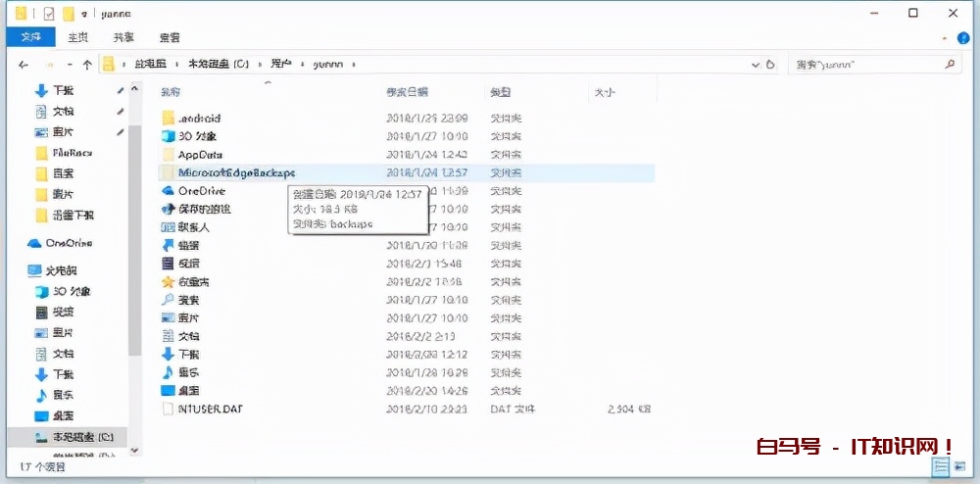
Task: Open the pinned 下载 shortcut in Quick access
Action: pyautogui.click(x=54, y=90)
